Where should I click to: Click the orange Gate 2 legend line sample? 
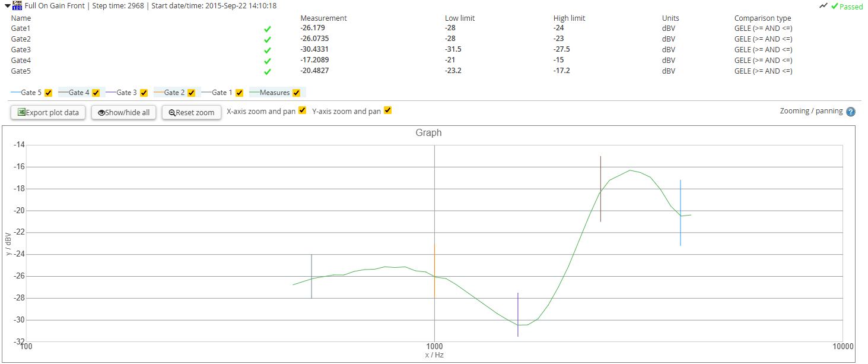pos(158,93)
